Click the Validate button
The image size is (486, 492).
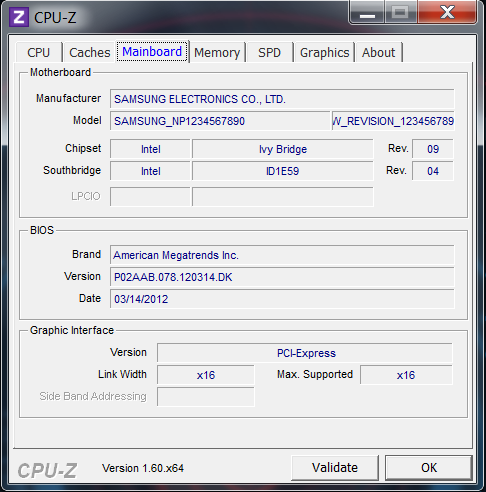[335, 468]
